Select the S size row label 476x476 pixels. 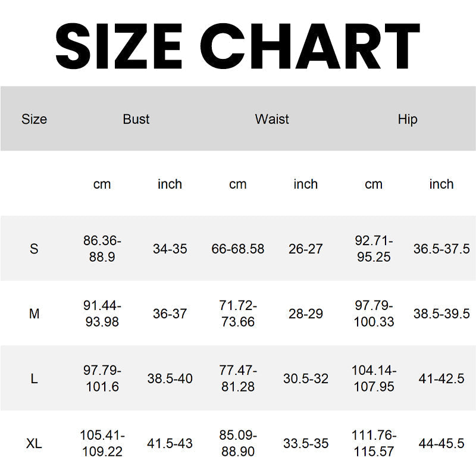click(34, 249)
